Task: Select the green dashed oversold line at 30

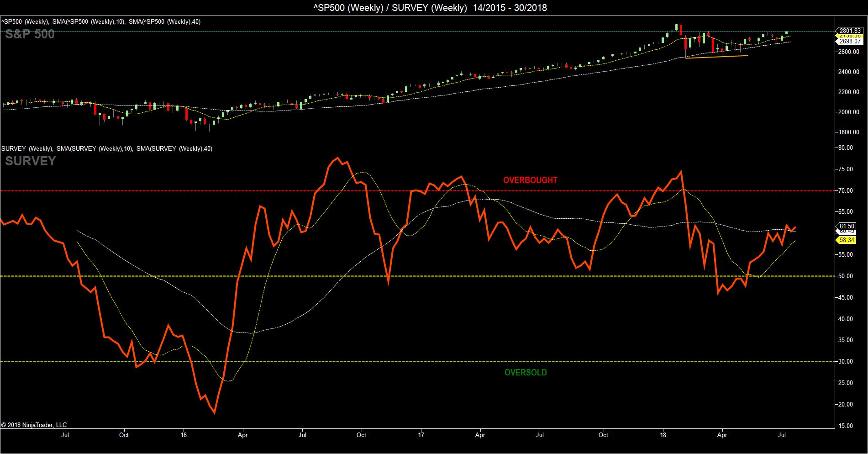Action: click(417, 361)
